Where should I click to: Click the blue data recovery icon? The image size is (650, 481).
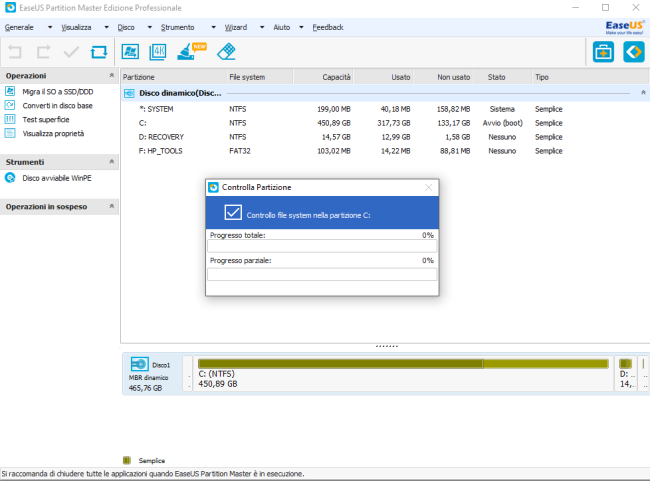click(634, 52)
